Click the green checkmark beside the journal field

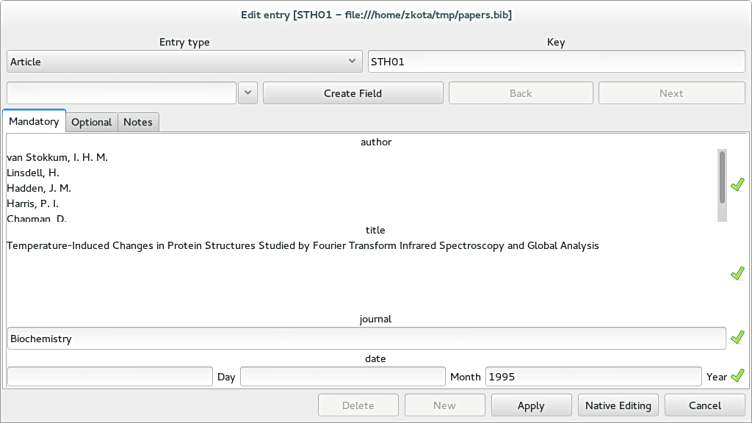point(737,338)
